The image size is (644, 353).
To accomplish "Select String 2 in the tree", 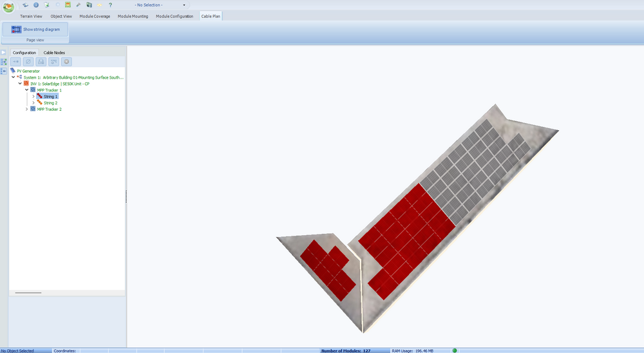I will pos(50,103).
